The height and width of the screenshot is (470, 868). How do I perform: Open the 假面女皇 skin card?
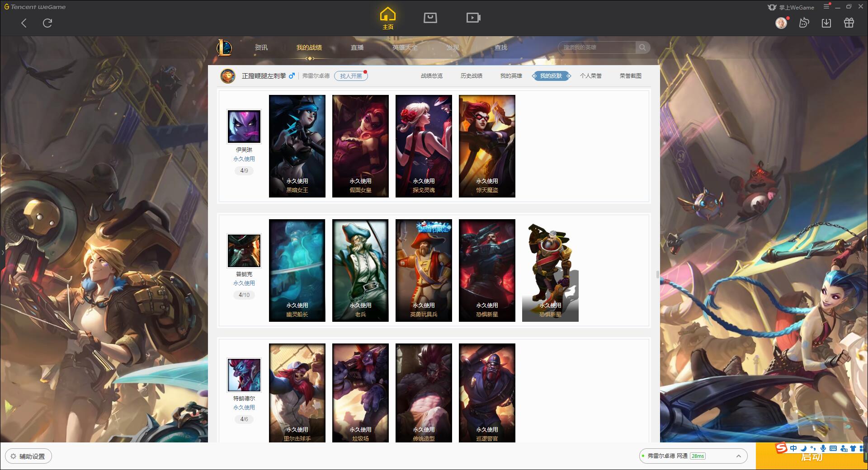click(x=360, y=146)
